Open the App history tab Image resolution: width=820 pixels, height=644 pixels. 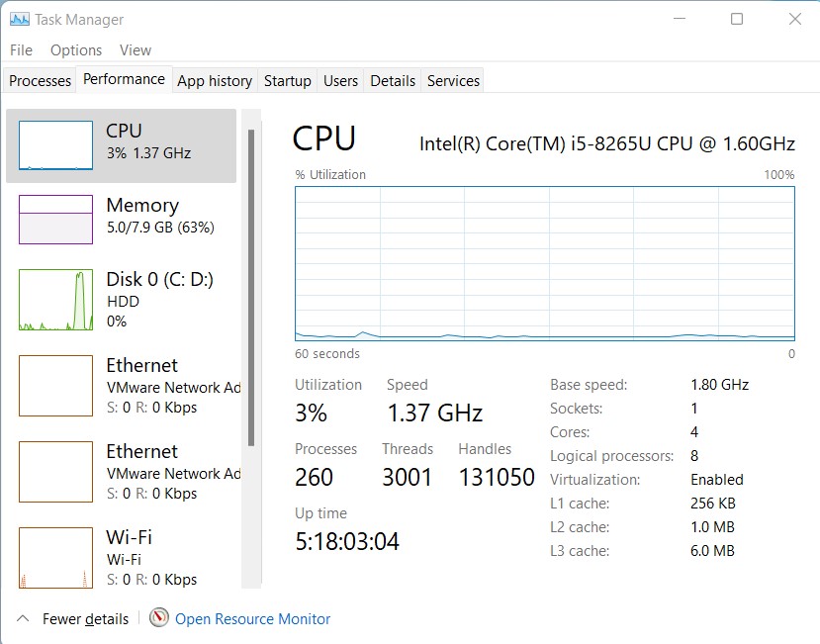point(214,80)
